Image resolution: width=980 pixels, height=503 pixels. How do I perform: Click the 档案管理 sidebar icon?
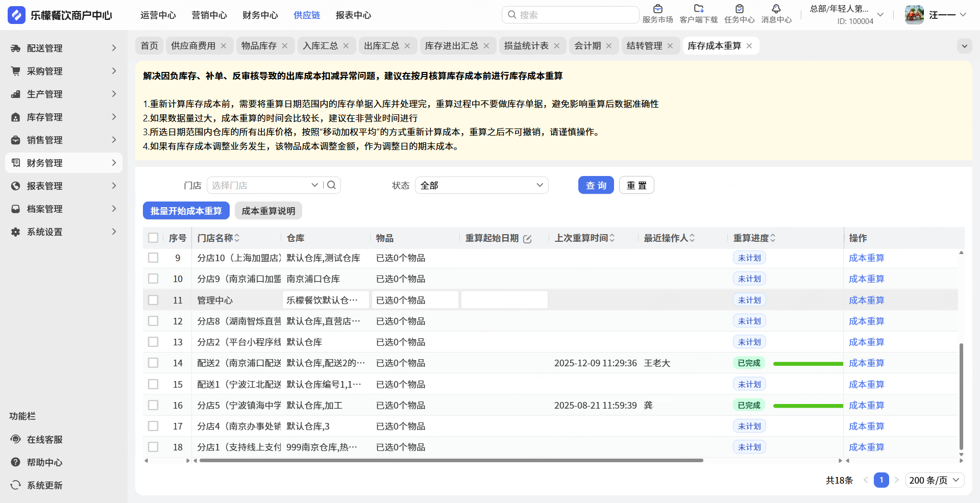click(x=16, y=209)
